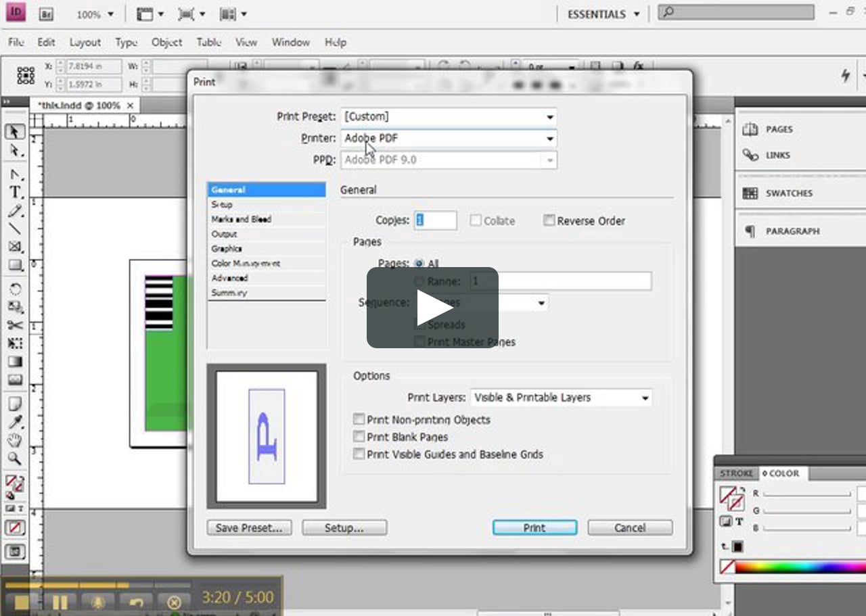Select the Gradient Swatch tool
866x616 pixels.
click(15, 362)
